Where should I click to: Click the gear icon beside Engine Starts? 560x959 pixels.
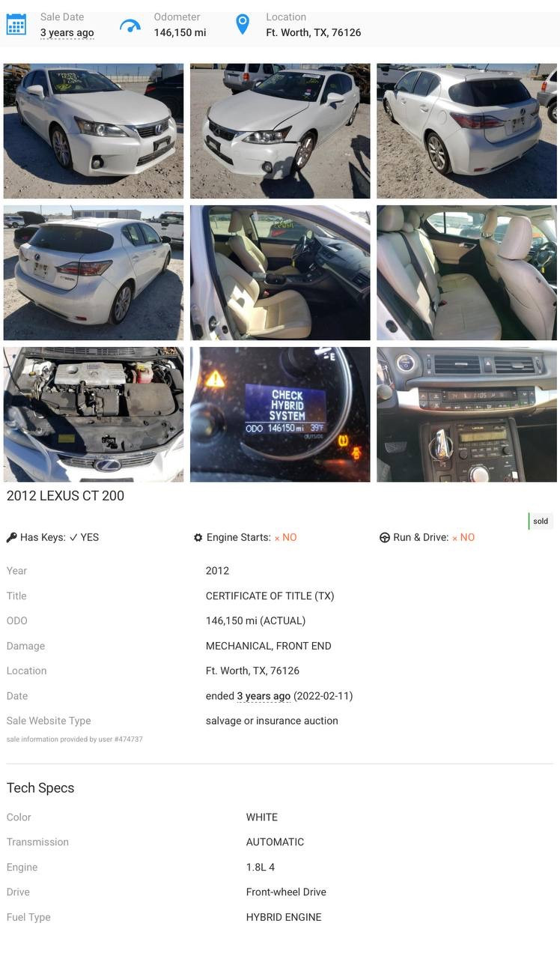coord(198,537)
